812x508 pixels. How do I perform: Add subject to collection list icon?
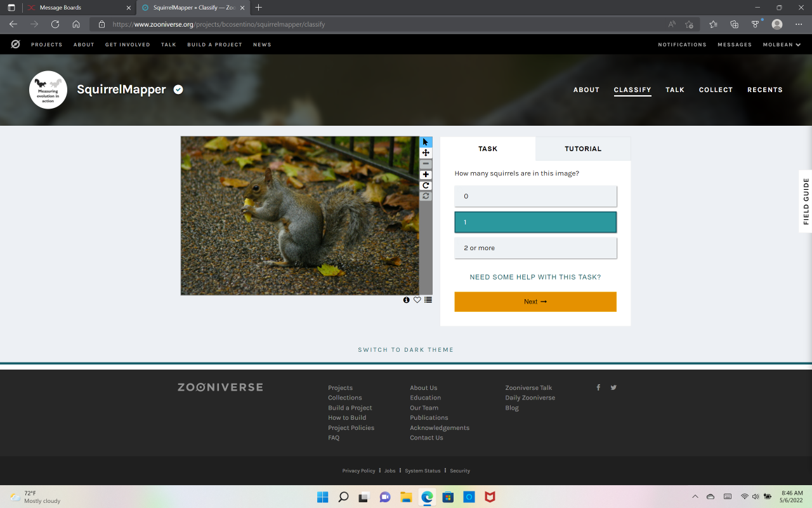tap(428, 300)
